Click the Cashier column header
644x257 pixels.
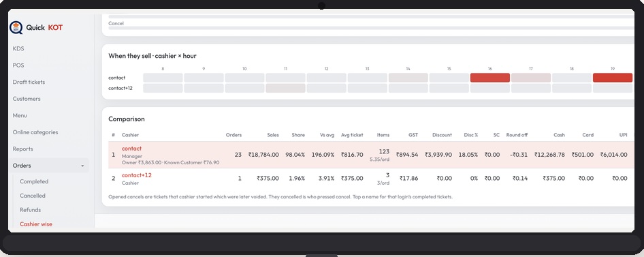pyautogui.click(x=130, y=135)
